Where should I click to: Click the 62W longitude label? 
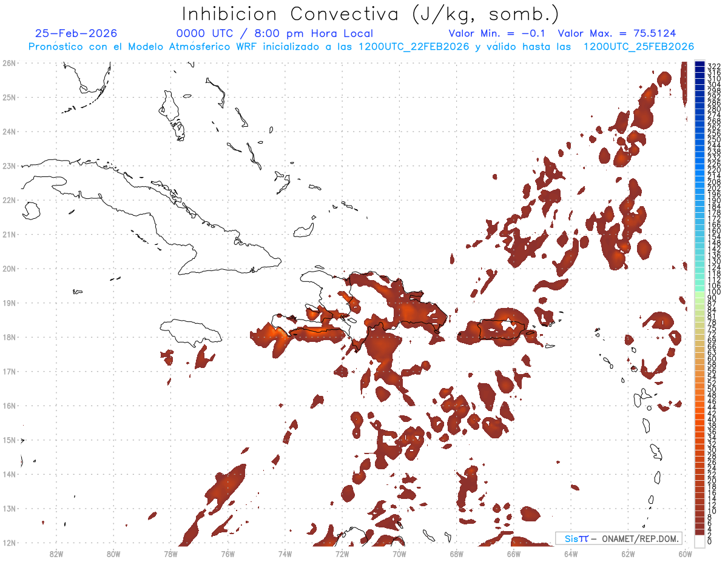pos(628,554)
